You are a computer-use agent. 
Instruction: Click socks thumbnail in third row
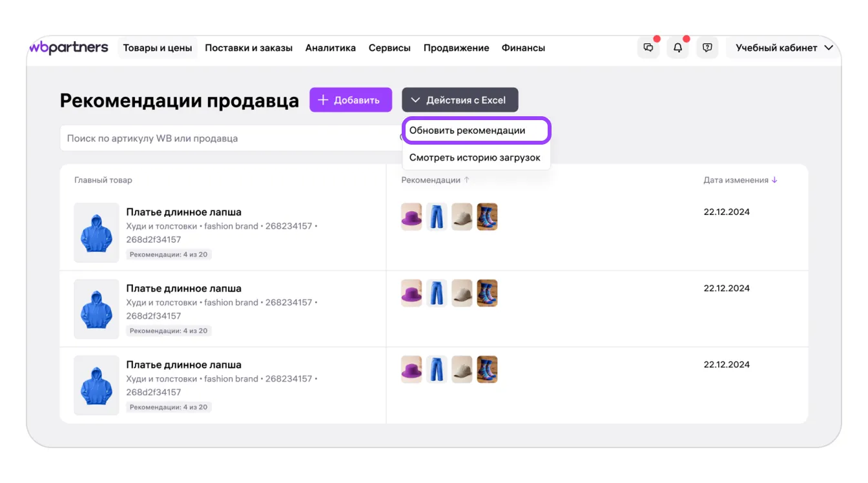[487, 369]
